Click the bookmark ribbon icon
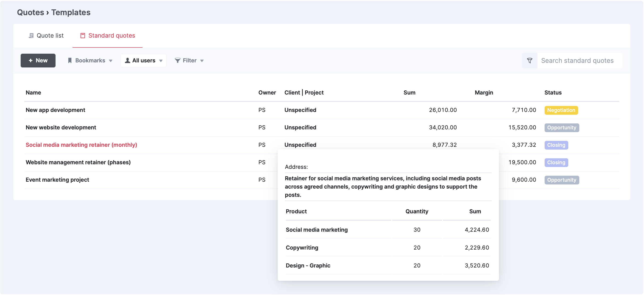 click(x=70, y=61)
